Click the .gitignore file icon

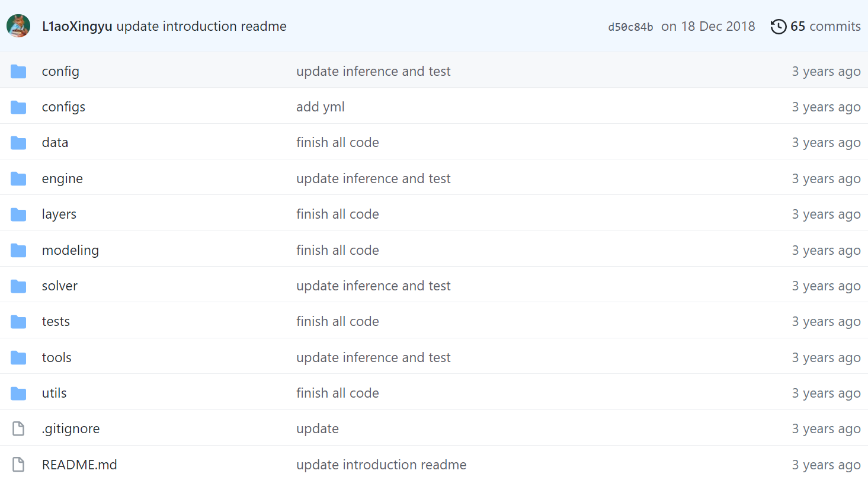[18, 428]
